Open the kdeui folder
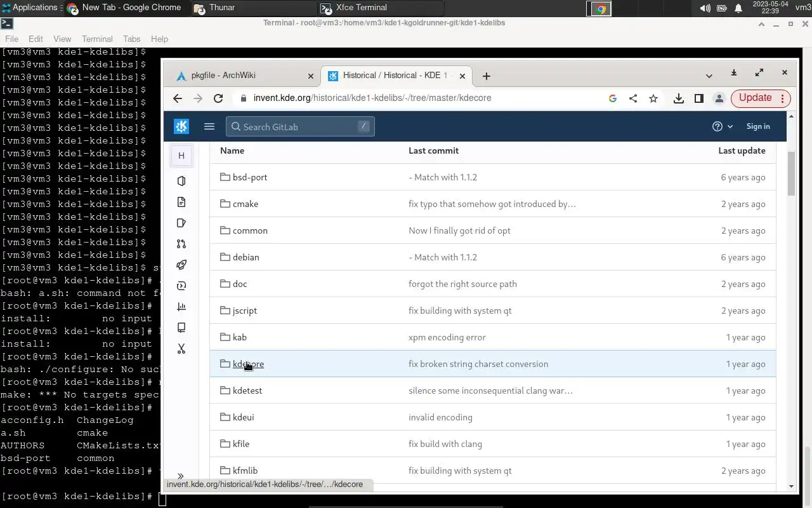This screenshot has width=812, height=508. [x=244, y=417]
